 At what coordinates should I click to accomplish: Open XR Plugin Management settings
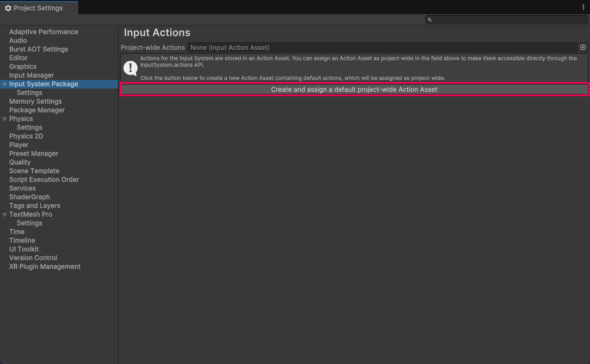tap(45, 267)
